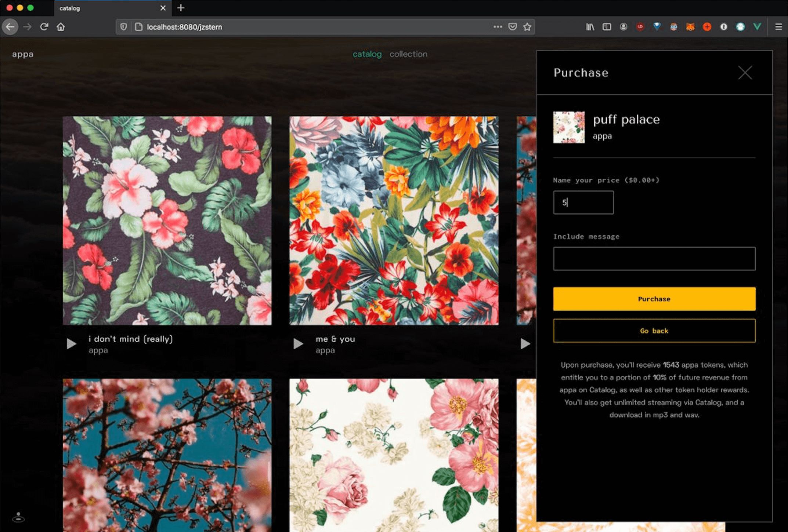Open the me & you cover art
The height and width of the screenshot is (532, 788).
click(x=394, y=221)
